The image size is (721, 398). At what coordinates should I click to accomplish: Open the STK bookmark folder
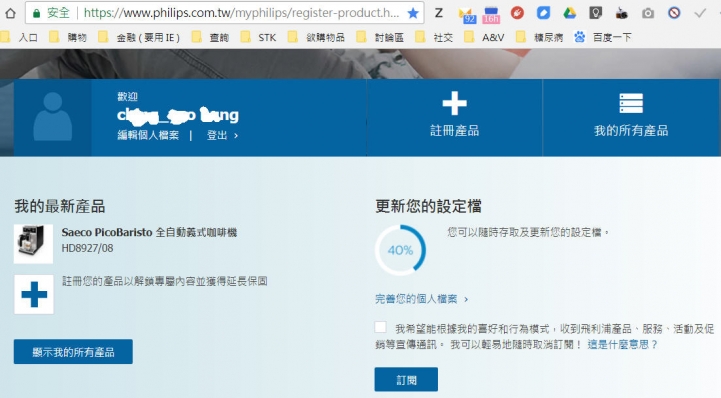tap(258, 37)
